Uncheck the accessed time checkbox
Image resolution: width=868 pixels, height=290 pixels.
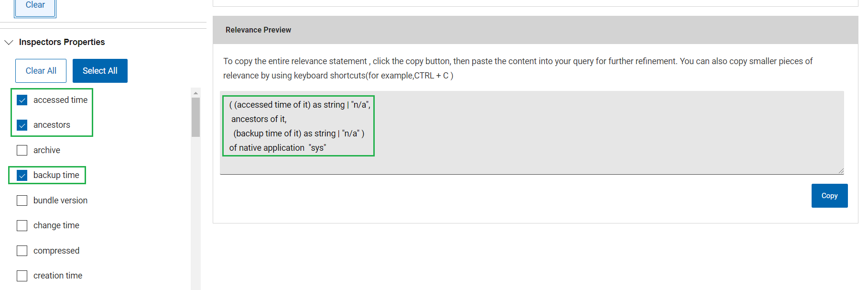click(x=22, y=100)
